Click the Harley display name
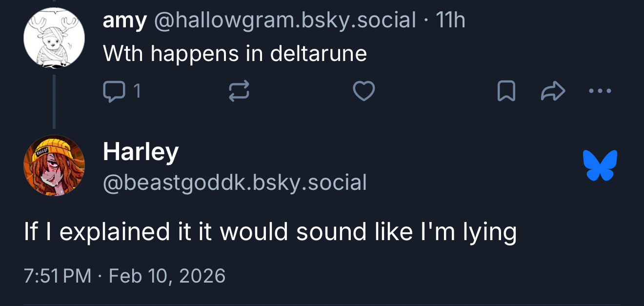 coord(141,152)
